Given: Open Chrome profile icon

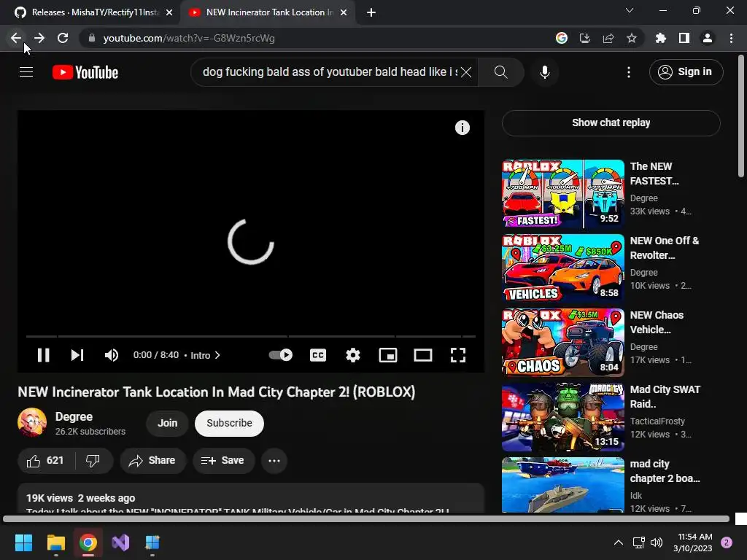Looking at the screenshot, I should 708,38.
